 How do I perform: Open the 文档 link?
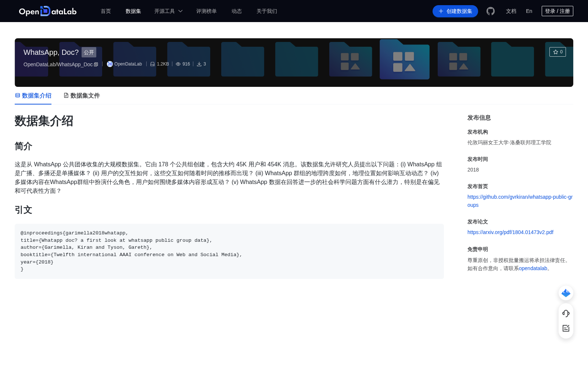tap(511, 11)
